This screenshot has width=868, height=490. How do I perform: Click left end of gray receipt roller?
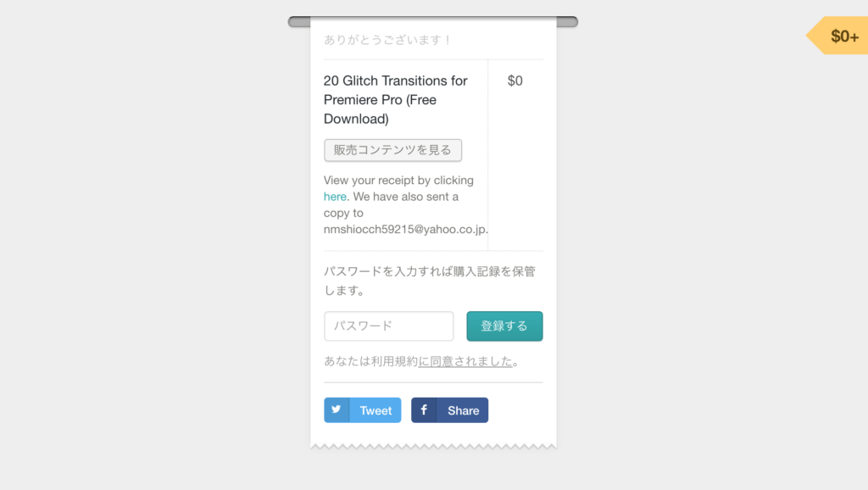[299, 21]
